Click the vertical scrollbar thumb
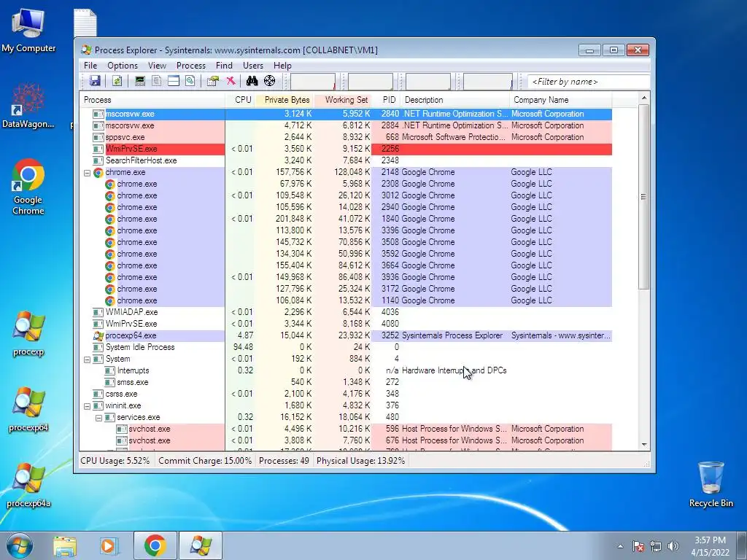 coord(644,197)
